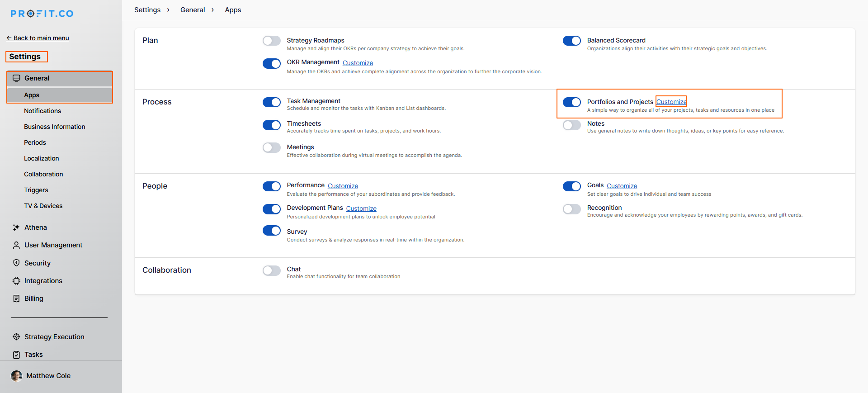Click the Process section heading

(157, 102)
